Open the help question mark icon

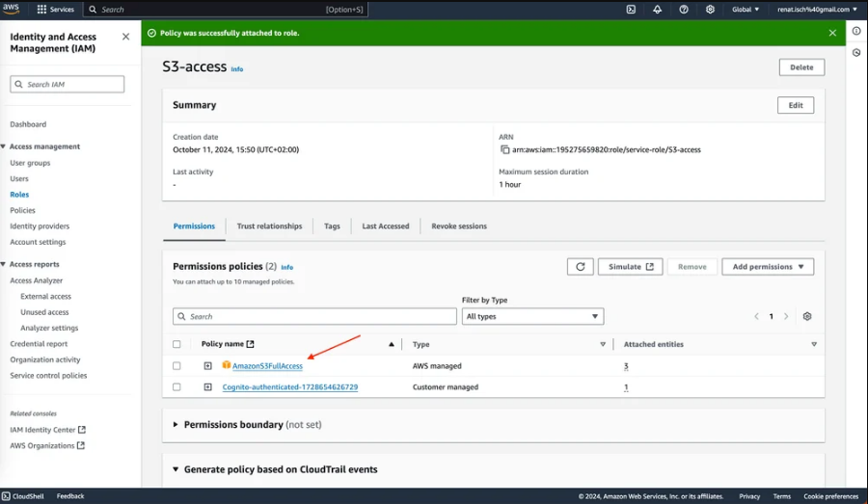coord(684,10)
